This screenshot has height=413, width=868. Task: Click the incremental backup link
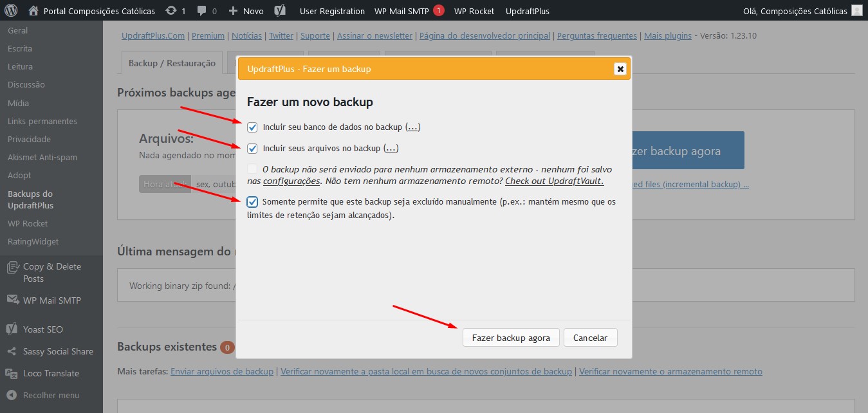pos(690,185)
